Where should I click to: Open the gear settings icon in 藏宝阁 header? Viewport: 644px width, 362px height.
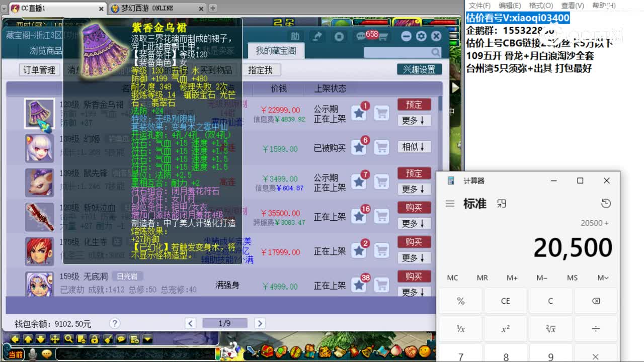pyautogui.click(x=421, y=36)
